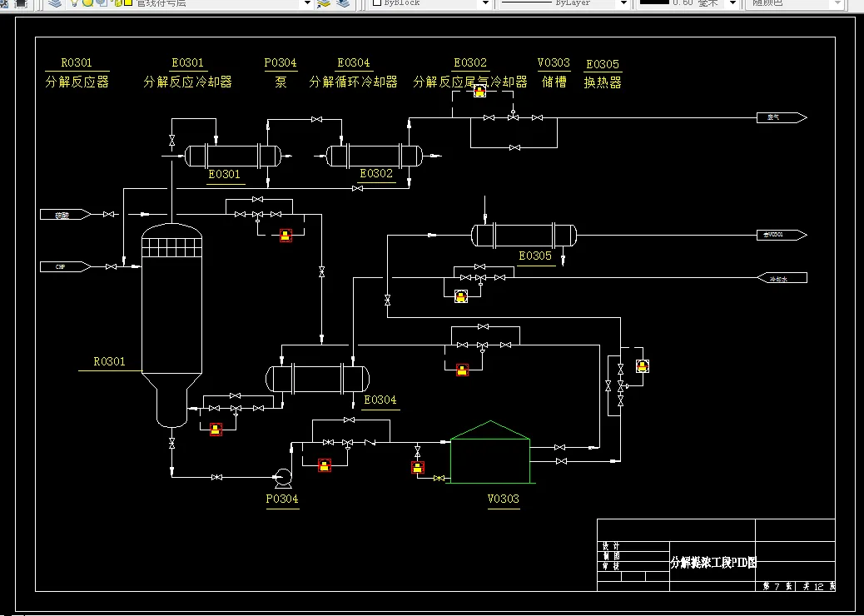This screenshot has width=864, height=616.
Task: Open the Layer Properties Manager icon
Action: [54, 3]
